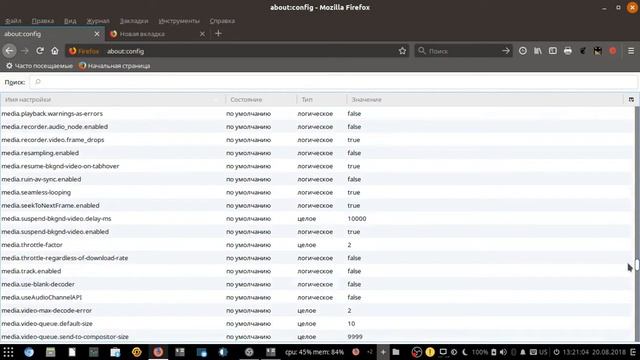Switch to the about:config tab
The height and width of the screenshot is (360, 640).
point(52,34)
